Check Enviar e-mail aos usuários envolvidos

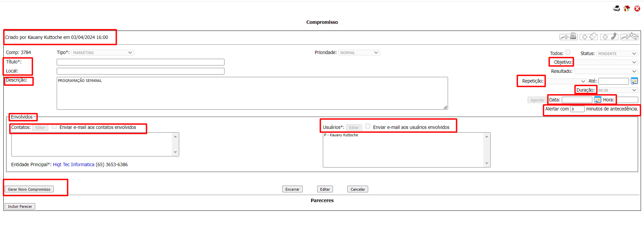367,126
